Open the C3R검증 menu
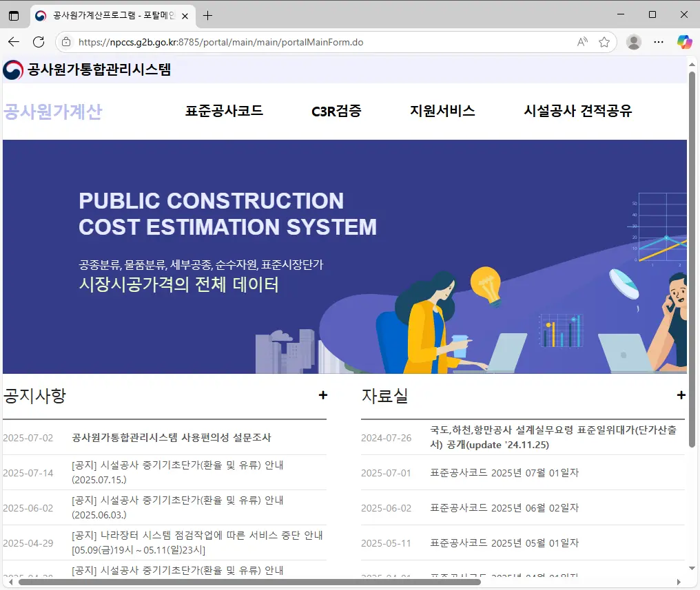This screenshot has width=700, height=590. 336,111
